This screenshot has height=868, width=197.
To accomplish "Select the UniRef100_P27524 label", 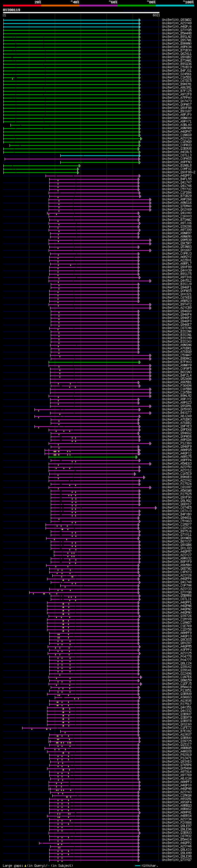I will (x=177, y=484).
